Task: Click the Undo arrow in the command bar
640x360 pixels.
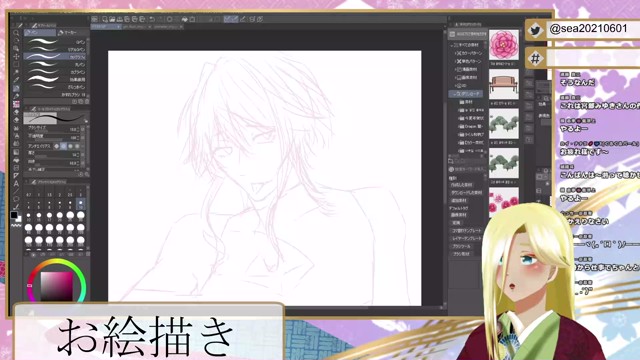Action: [x=152, y=19]
